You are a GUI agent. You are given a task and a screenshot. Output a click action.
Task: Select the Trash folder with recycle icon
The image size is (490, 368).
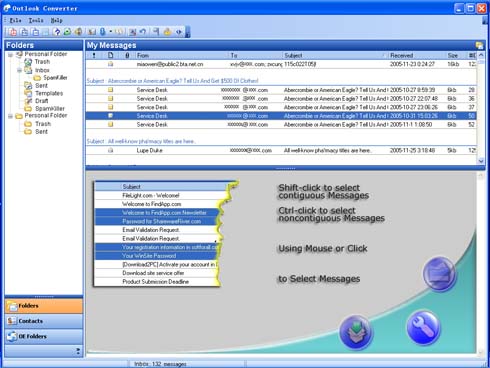[42, 62]
